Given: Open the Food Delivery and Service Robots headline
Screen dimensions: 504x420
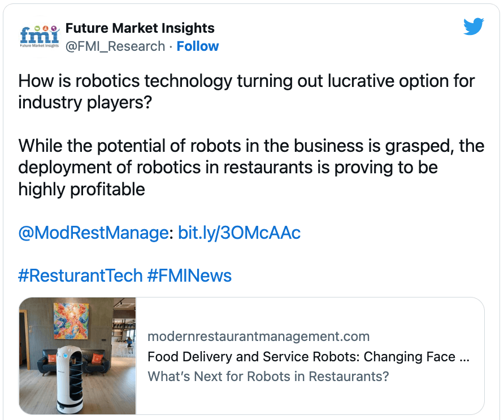Looking at the screenshot, I should pyautogui.click(x=309, y=357).
